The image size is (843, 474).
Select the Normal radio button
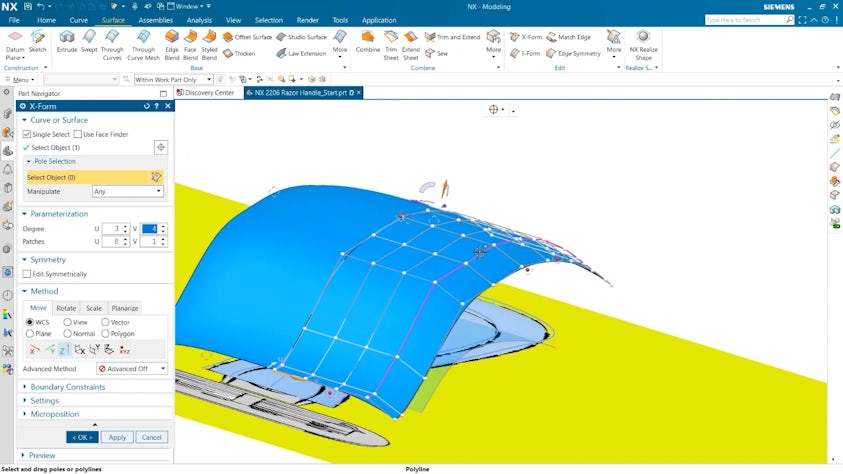click(x=67, y=333)
